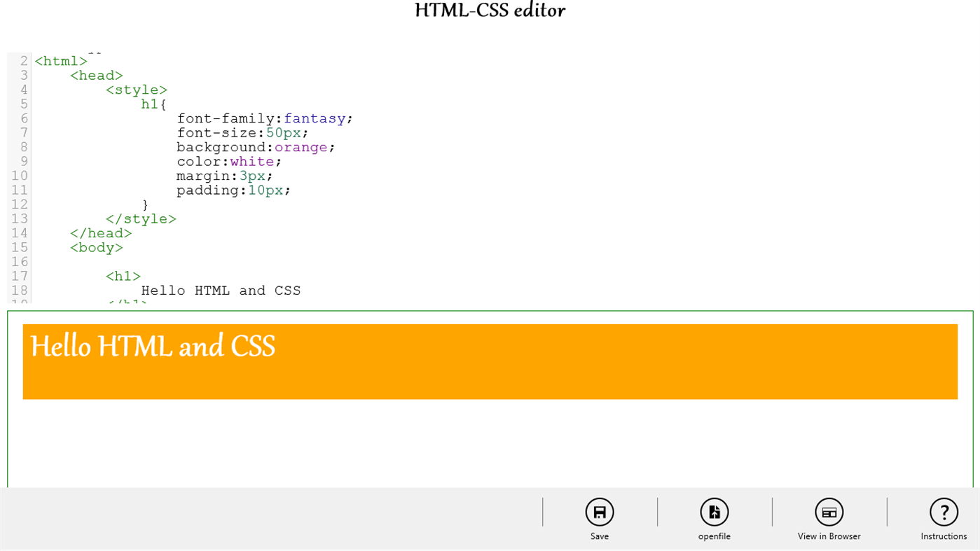Viewport: 980px width, 551px height.
Task: Click the closing </head> tag
Action: click(101, 233)
